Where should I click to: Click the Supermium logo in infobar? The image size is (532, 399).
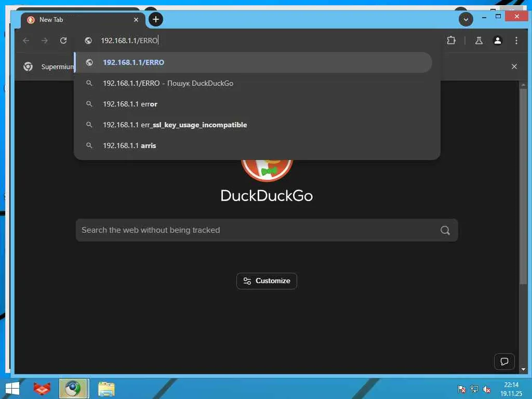pos(28,66)
